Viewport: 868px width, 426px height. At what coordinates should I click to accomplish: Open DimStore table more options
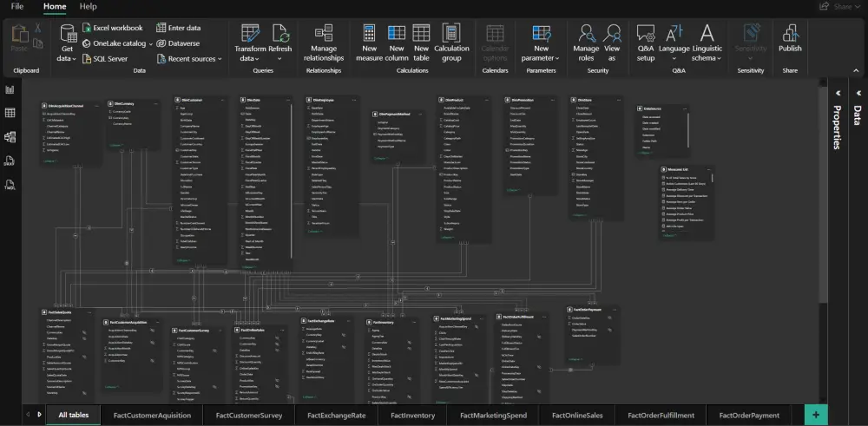pyautogui.click(x=619, y=100)
